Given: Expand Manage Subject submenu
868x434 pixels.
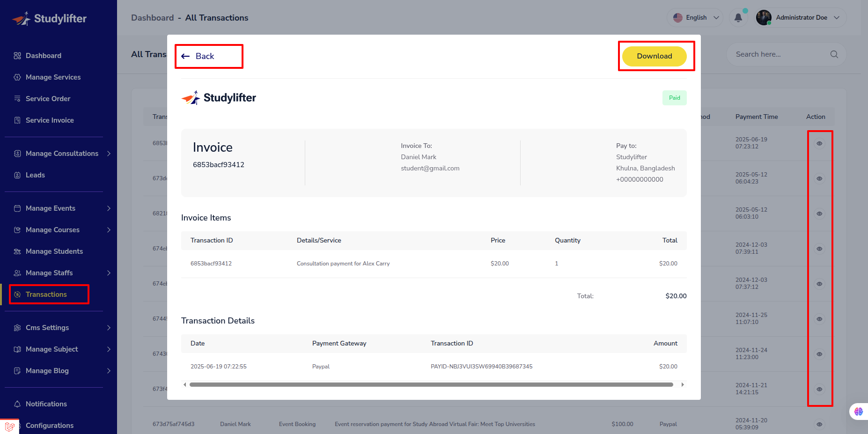Looking at the screenshot, I should point(109,349).
